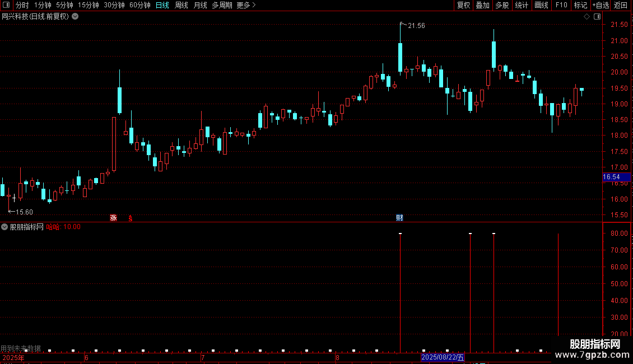
Task: Switch to 月线 monthly chart
Action: 200,5
